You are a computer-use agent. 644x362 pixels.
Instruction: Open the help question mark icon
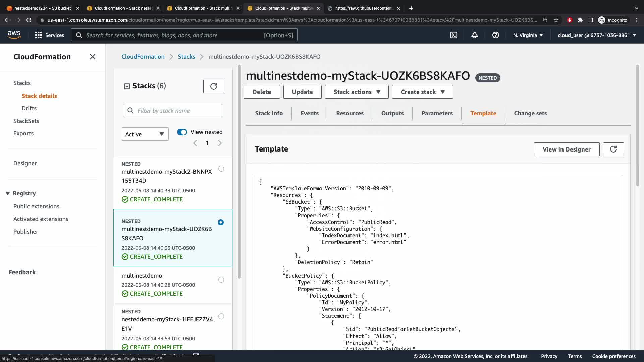[x=495, y=35]
